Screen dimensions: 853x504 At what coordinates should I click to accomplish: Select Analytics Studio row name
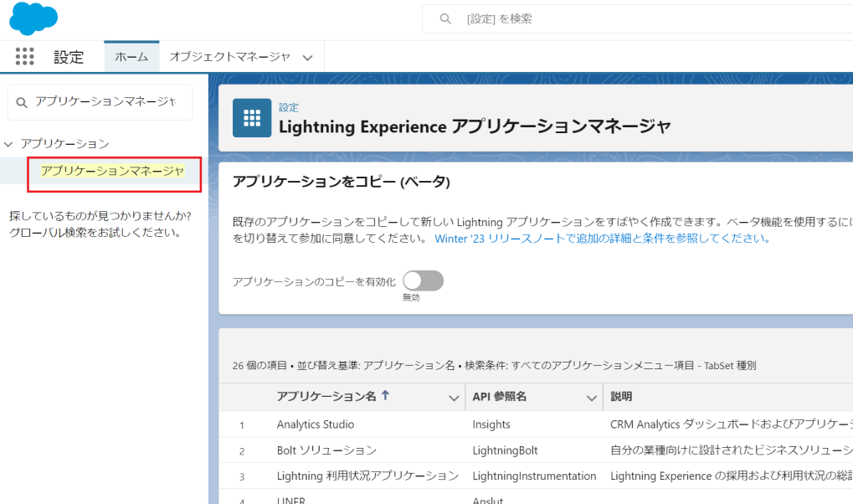(x=316, y=424)
